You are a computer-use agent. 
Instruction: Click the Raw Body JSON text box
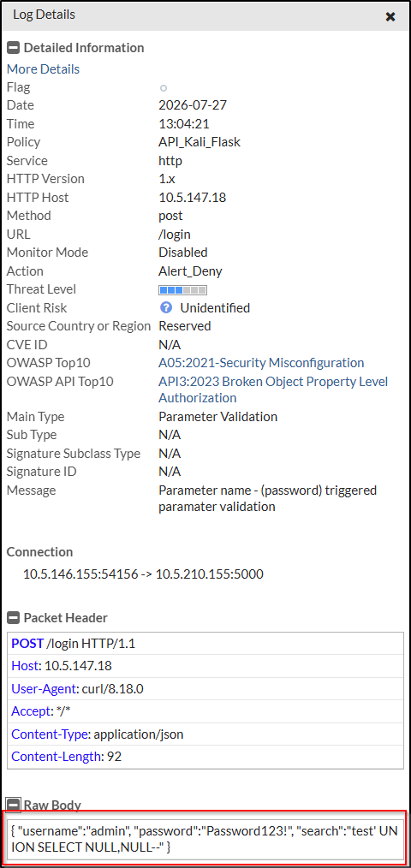coord(205,839)
